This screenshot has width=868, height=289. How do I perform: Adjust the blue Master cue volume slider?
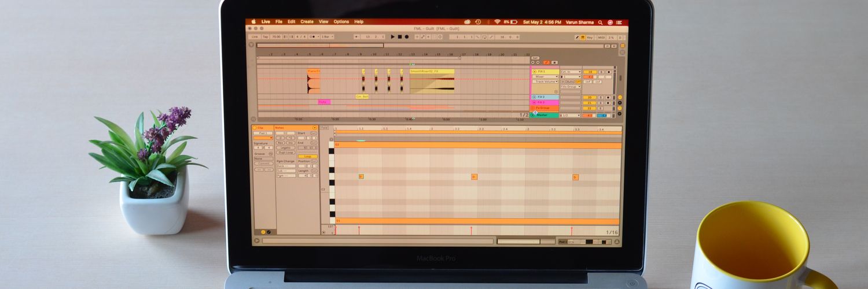pos(602,115)
